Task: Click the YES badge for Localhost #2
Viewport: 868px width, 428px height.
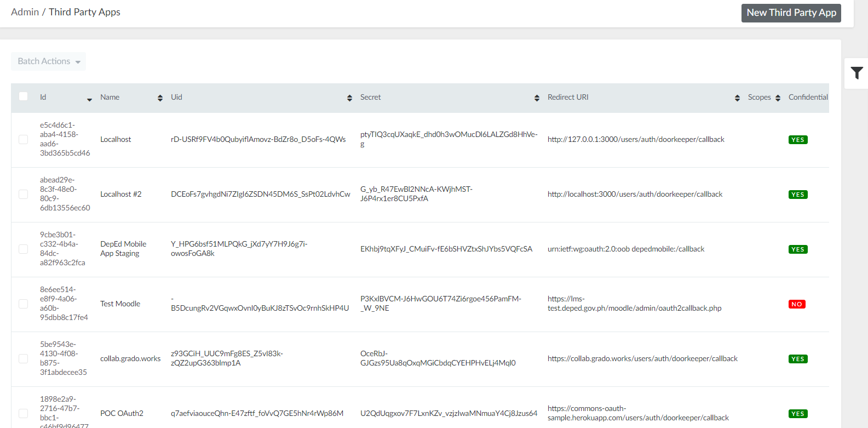Action: click(798, 195)
